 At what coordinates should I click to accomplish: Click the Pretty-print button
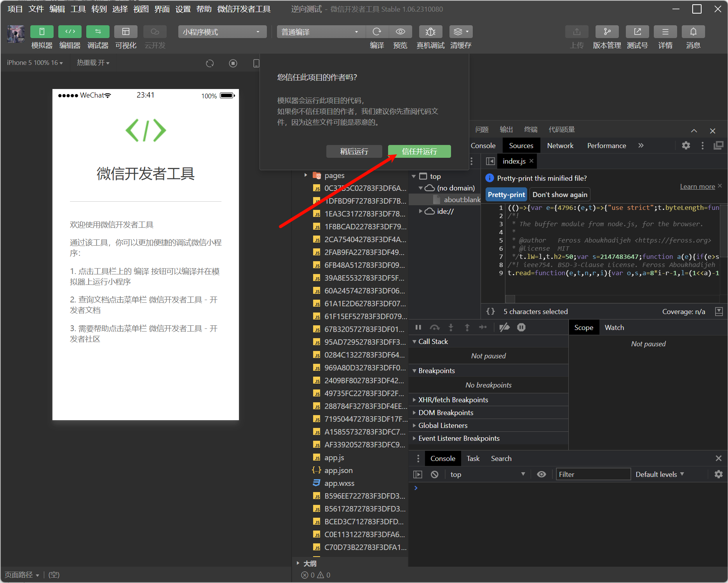tap(506, 195)
